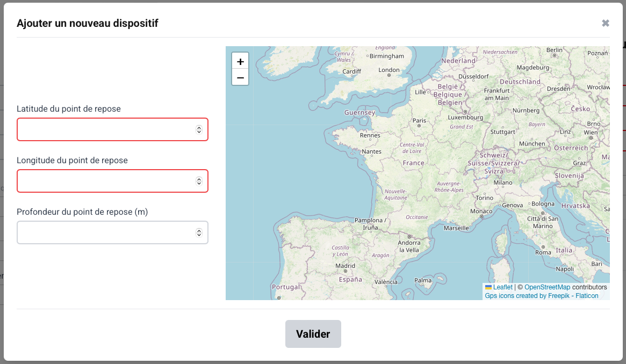This screenshot has height=364, width=626.
Task: Click the Rennes label on the map
Action: [370, 135]
